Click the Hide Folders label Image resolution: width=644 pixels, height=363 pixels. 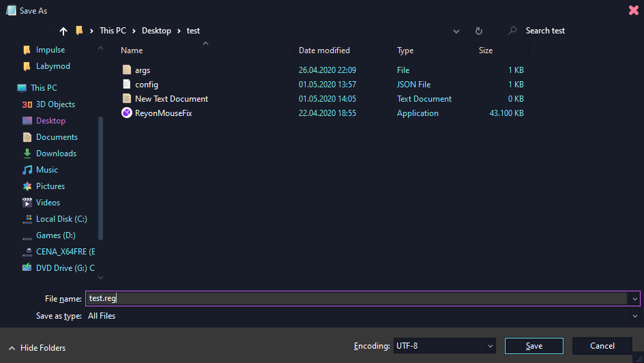(43, 348)
